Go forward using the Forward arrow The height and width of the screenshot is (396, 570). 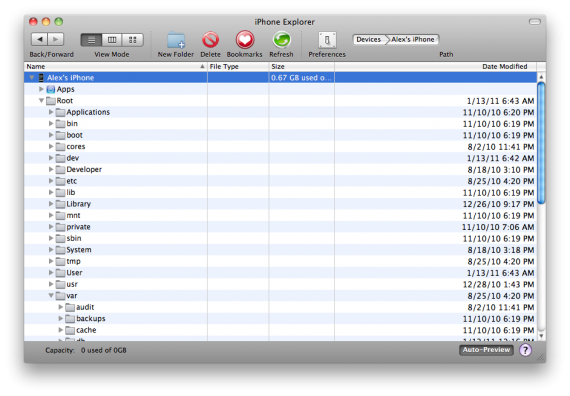pos(56,39)
